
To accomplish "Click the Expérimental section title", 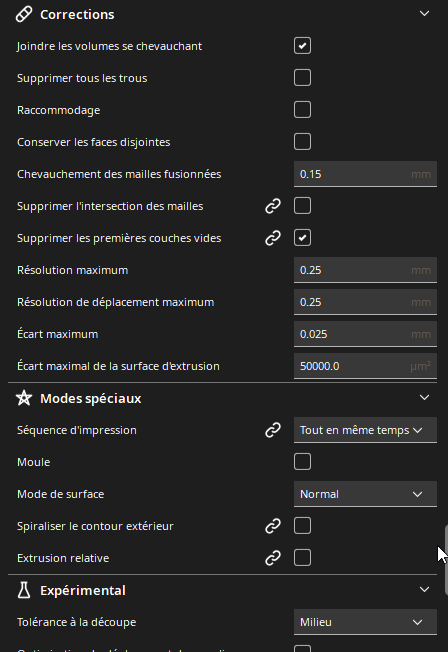I will [x=83, y=590].
